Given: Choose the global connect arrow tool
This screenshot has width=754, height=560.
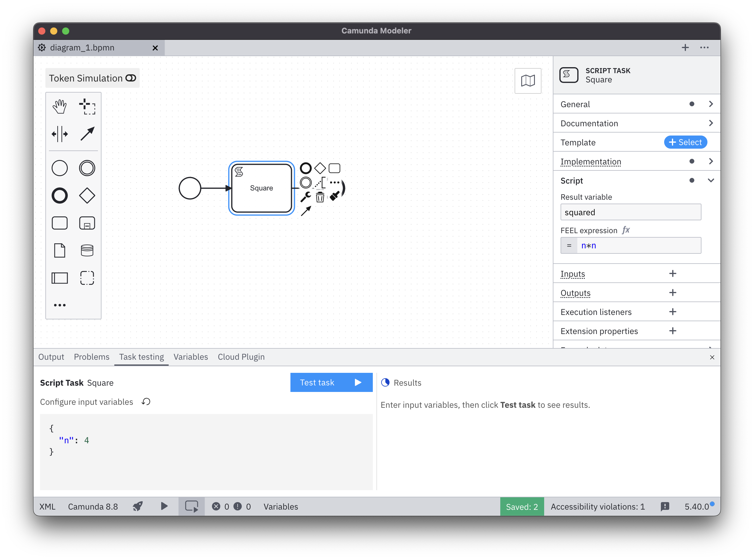Looking at the screenshot, I should 87,134.
